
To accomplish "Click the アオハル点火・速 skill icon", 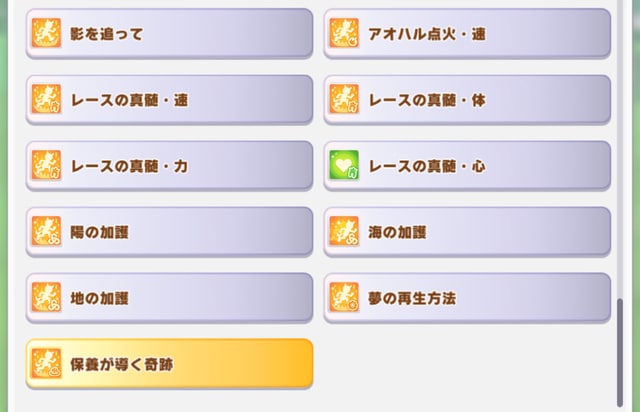I will click(344, 33).
